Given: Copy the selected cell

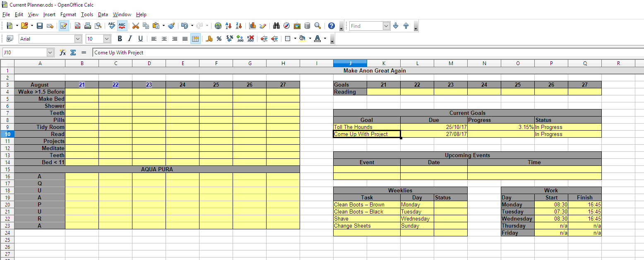Looking at the screenshot, I should 146,26.
